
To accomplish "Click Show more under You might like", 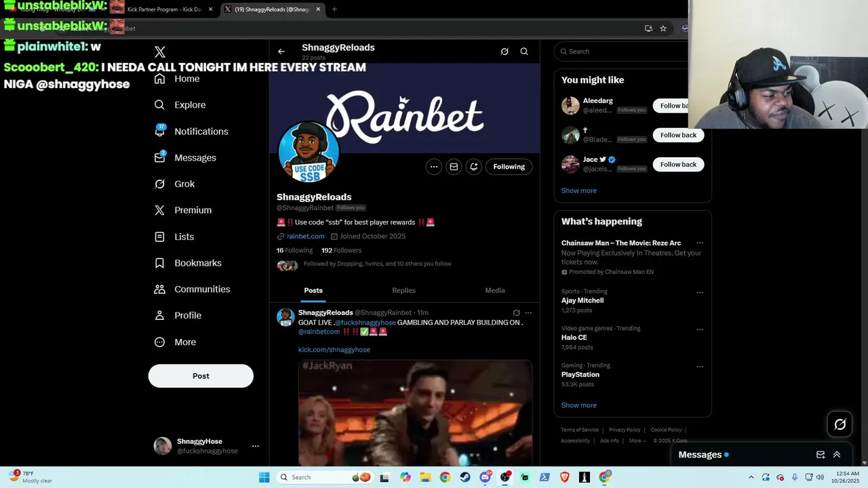I will [x=579, y=191].
